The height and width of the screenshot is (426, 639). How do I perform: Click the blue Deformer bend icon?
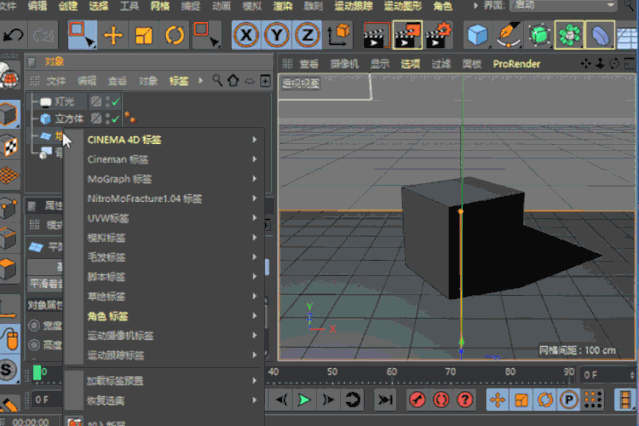pos(600,35)
